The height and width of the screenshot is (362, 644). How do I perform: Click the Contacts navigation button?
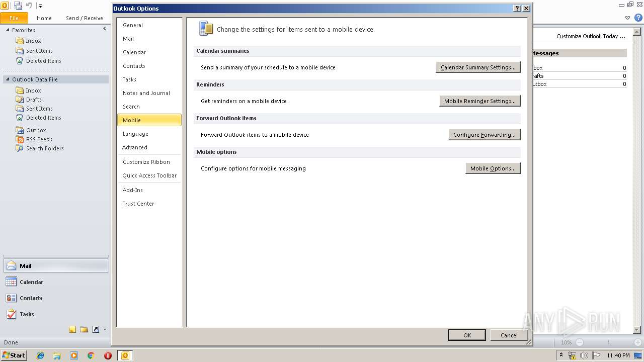click(x=56, y=298)
